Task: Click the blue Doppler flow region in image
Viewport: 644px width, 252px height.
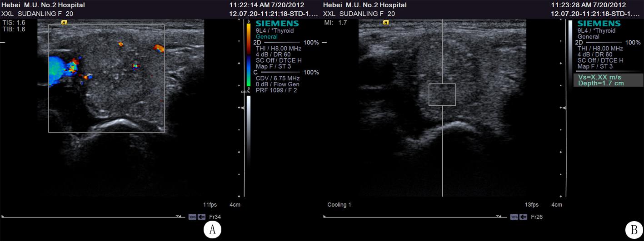Action: pyautogui.click(x=58, y=70)
